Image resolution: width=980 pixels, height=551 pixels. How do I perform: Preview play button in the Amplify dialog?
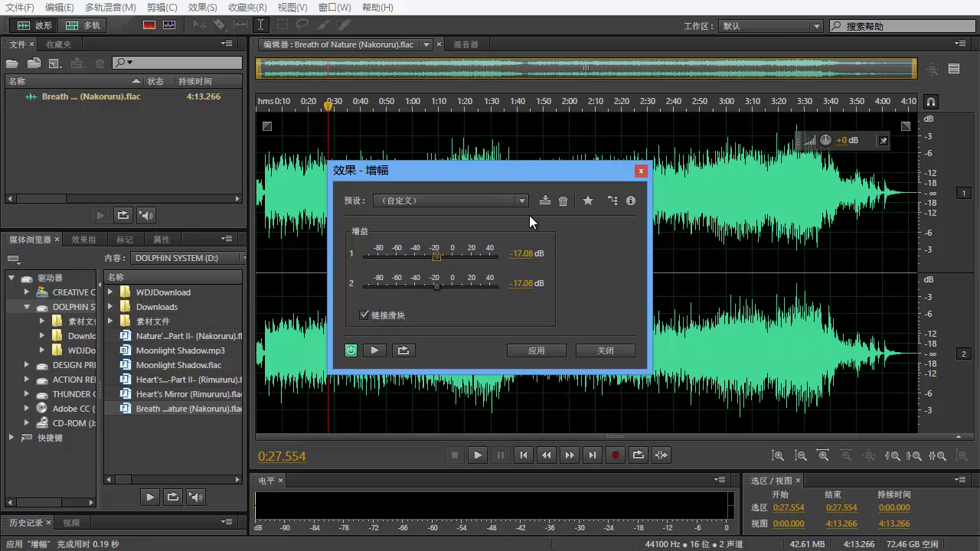click(374, 350)
